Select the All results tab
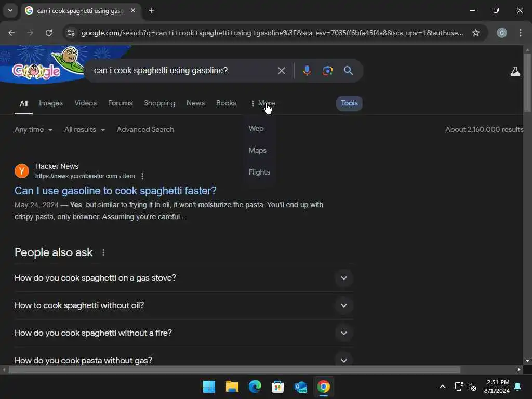Screen dimensions: 532x399 (23, 103)
